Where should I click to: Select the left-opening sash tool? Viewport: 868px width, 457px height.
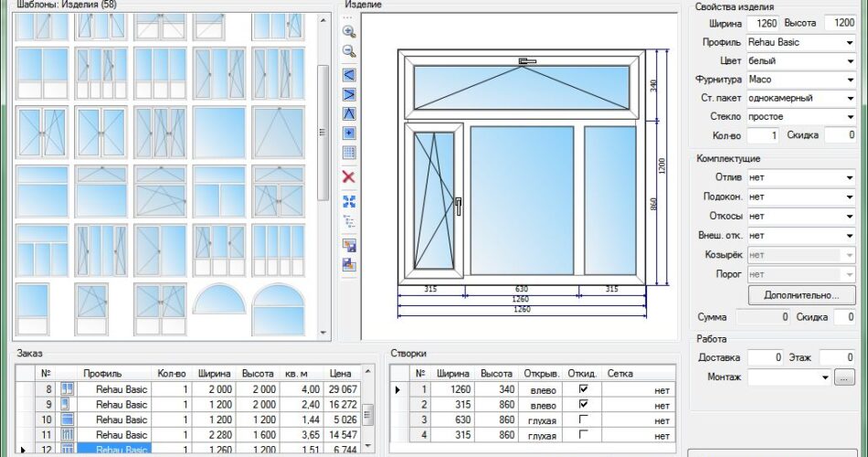[x=348, y=75]
